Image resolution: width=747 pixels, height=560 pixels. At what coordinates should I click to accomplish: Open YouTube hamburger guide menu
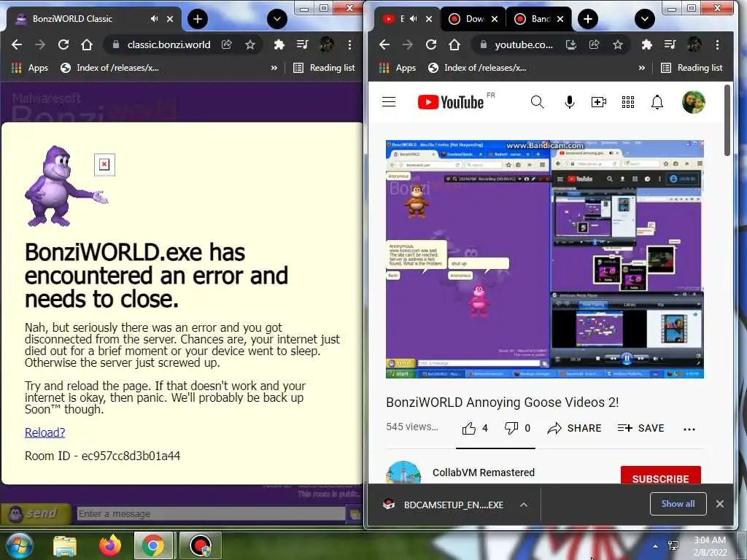point(389,102)
